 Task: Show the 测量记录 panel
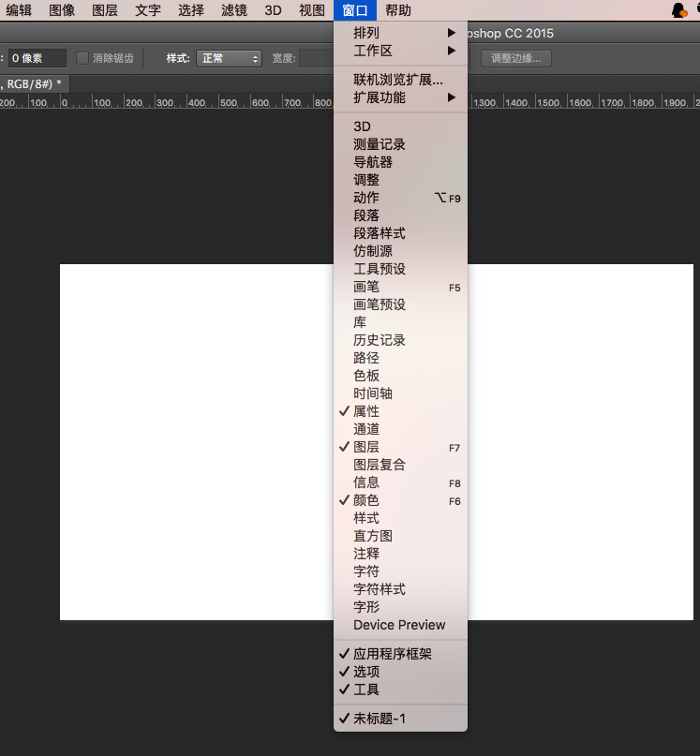pyautogui.click(x=400, y=144)
